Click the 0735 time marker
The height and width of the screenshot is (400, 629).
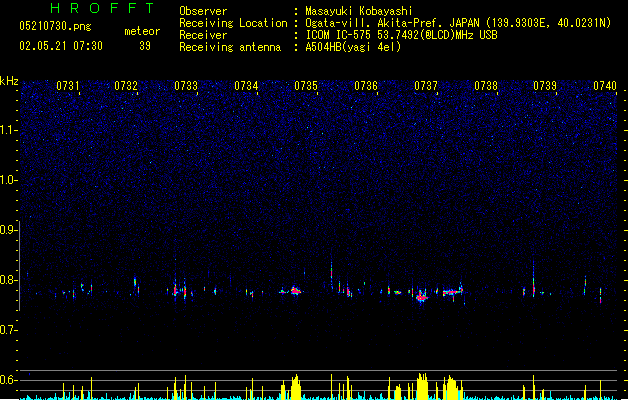tap(306, 86)
